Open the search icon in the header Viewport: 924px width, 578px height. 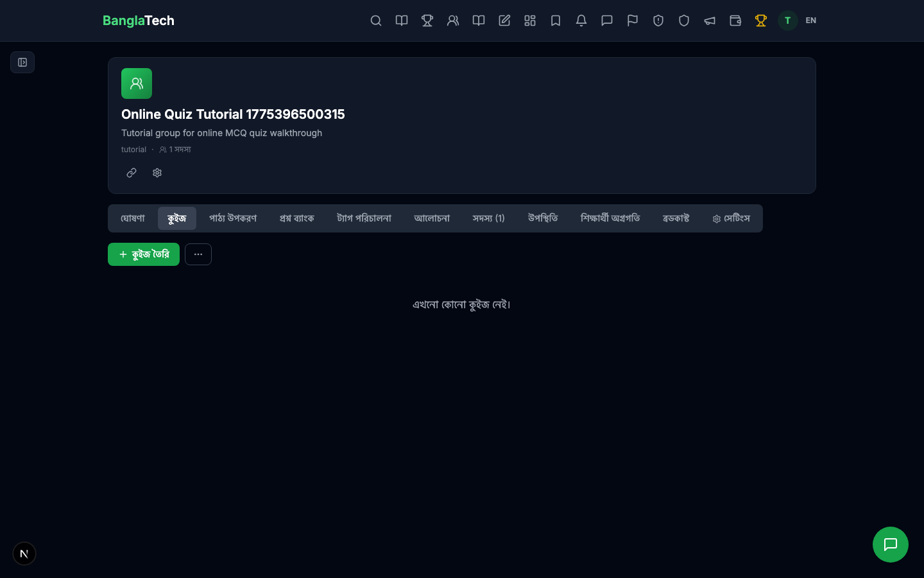(x=376, y=21)
